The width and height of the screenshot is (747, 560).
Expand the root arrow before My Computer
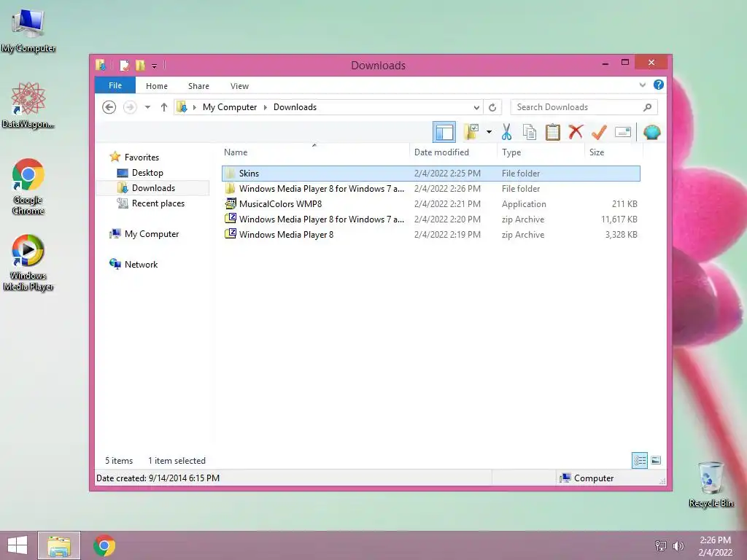[194, 108]
